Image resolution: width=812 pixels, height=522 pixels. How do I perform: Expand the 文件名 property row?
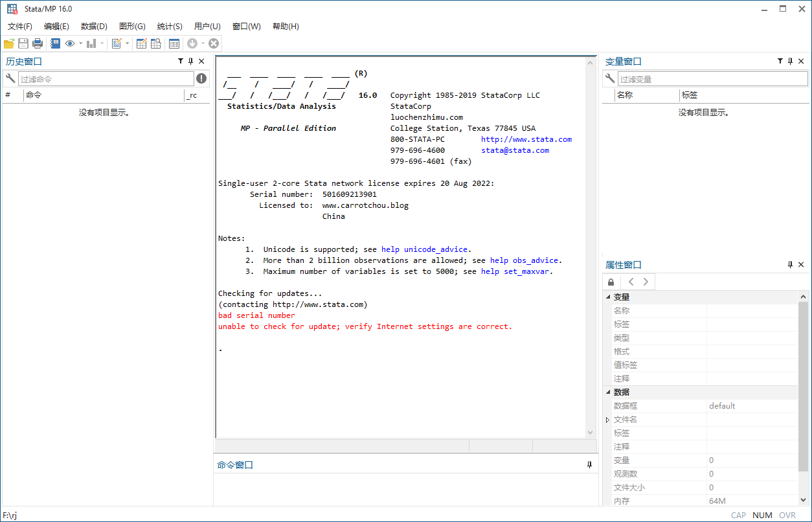(608, 420)
